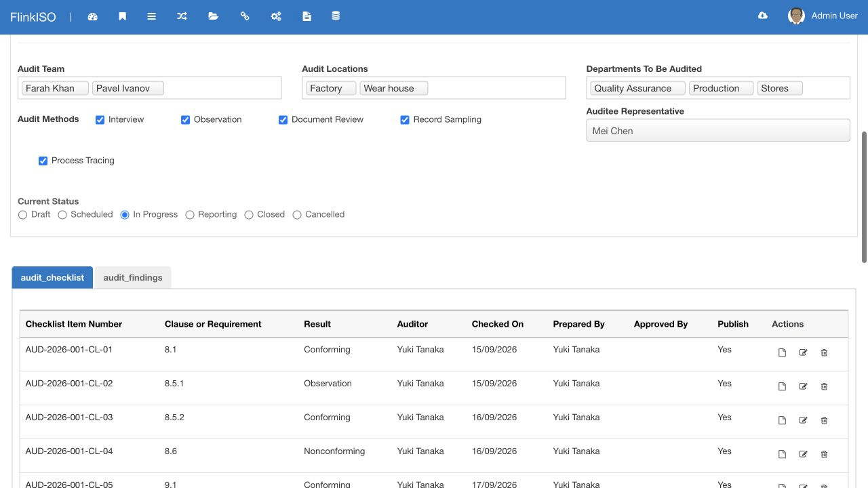
Task: Choose the Cancelled status
Action: click(x=297, y=215)
